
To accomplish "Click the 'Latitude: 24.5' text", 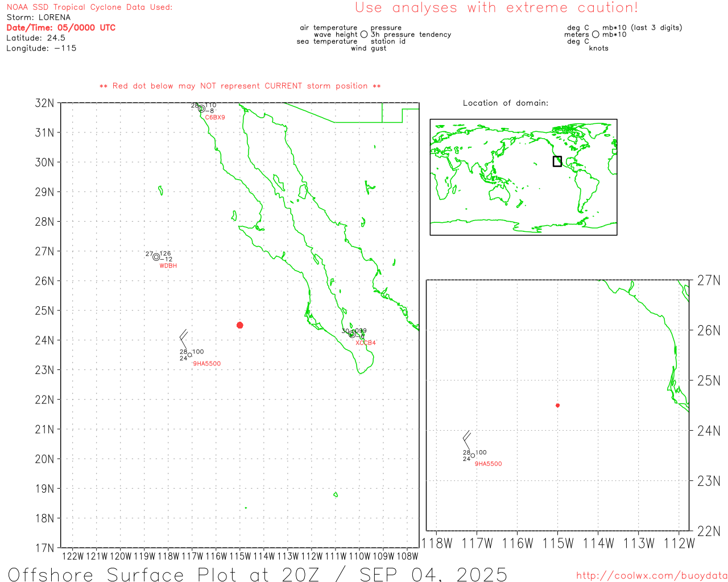I will (x=36, y=38).
